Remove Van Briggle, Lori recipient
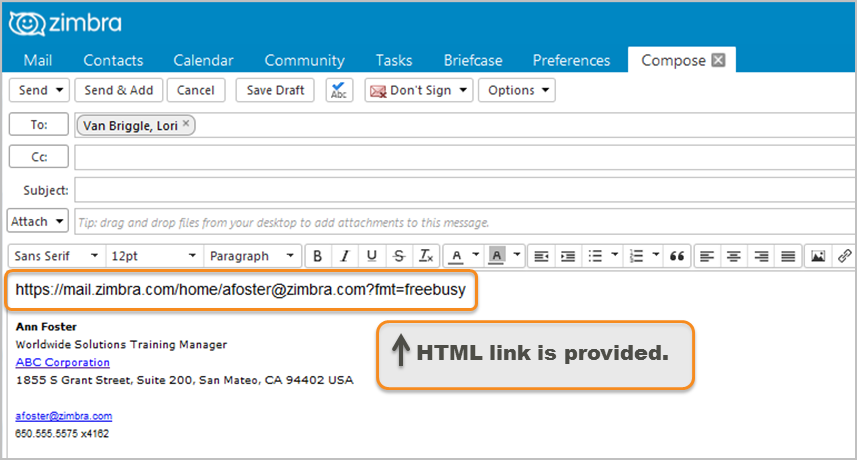This screenshot has height=460, width=857. click(x=186, y=123)
